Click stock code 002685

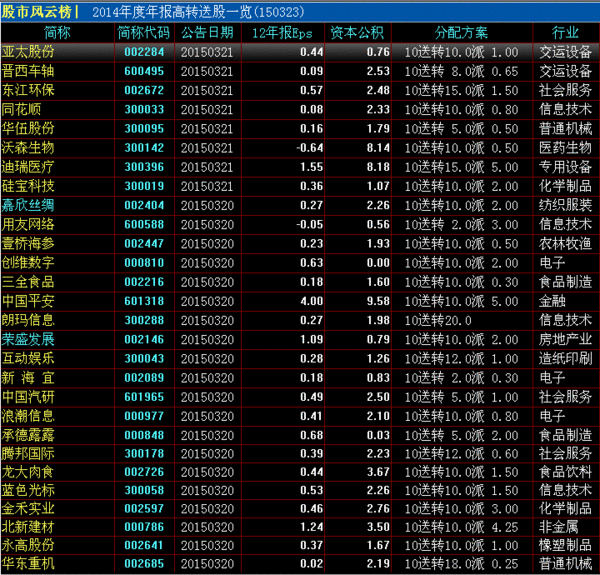coord(144,564)
